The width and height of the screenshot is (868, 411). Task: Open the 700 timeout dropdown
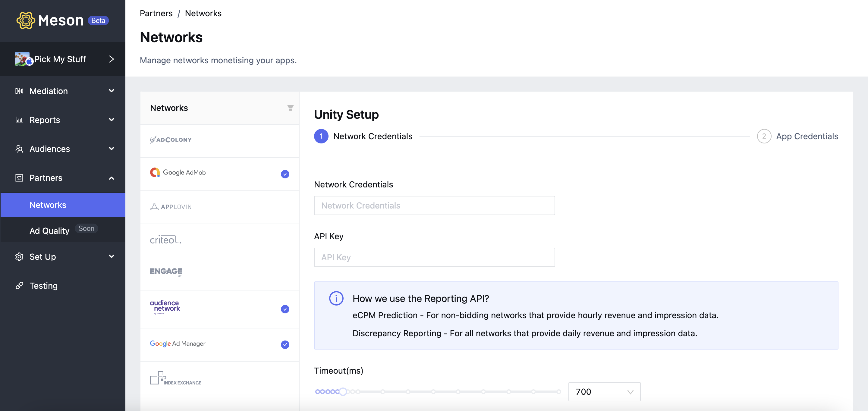pos(604,392)
